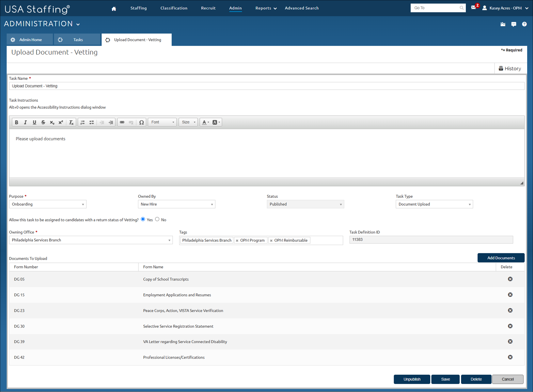
Task: Open the feedback chat bubble icon
Action: (514, 24)
